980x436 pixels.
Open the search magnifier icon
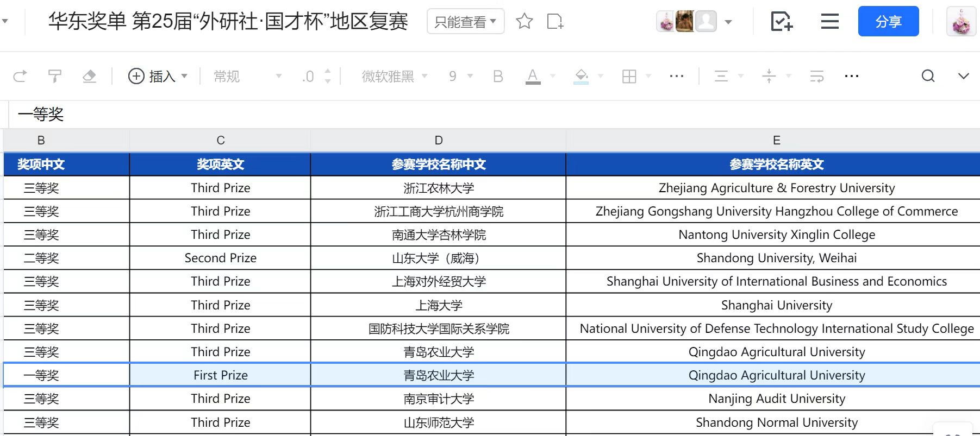click(928, 77)
